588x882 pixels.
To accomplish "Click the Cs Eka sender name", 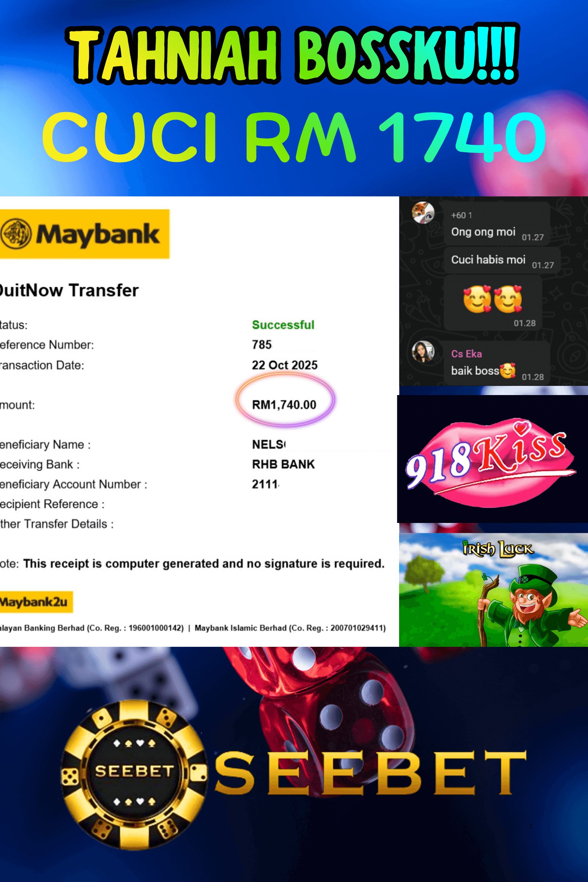I will pyautogui.click(x=466, y=354).
